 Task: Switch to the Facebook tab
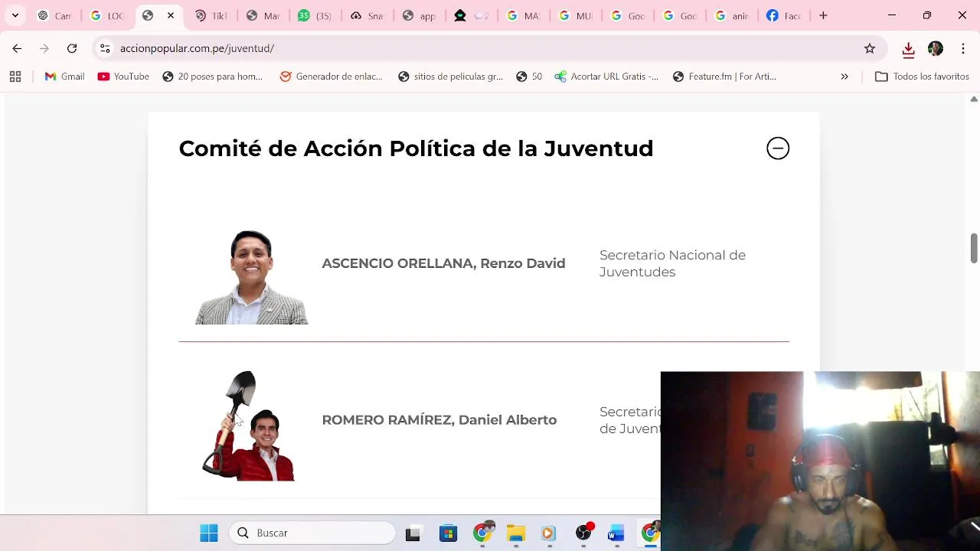click(783, 15)
